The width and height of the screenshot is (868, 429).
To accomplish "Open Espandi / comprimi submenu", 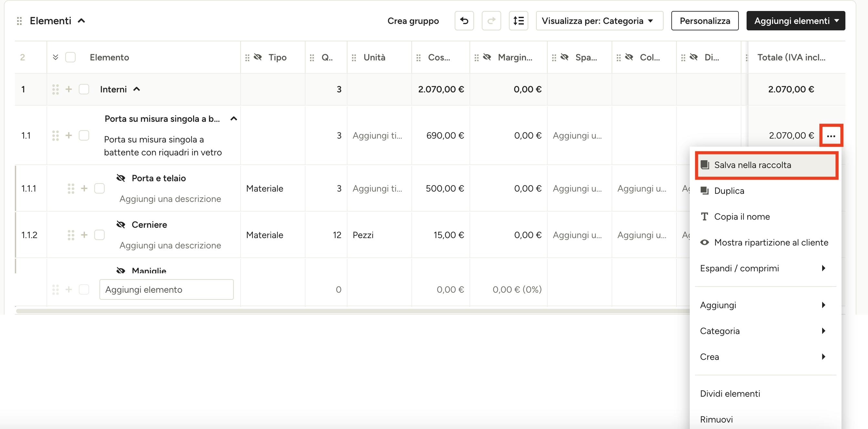I will point(765,268).
